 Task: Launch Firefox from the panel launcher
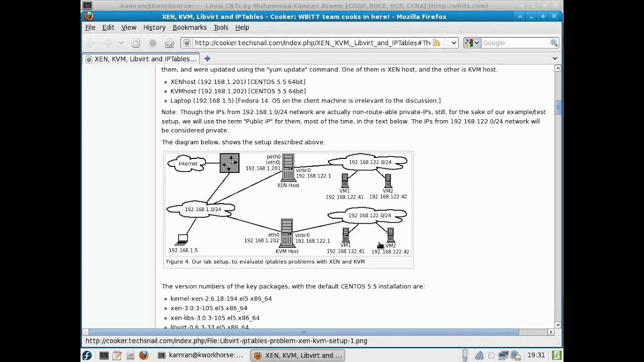tap(143, 355)
